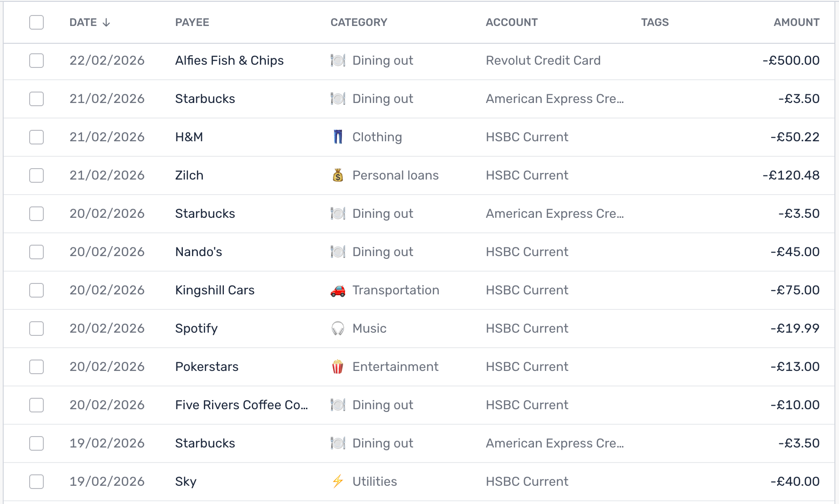Viewport: 839px width, 504px height.
Task: Tick the checkbox on the Zilch row
Action: (x=36, y=175)
